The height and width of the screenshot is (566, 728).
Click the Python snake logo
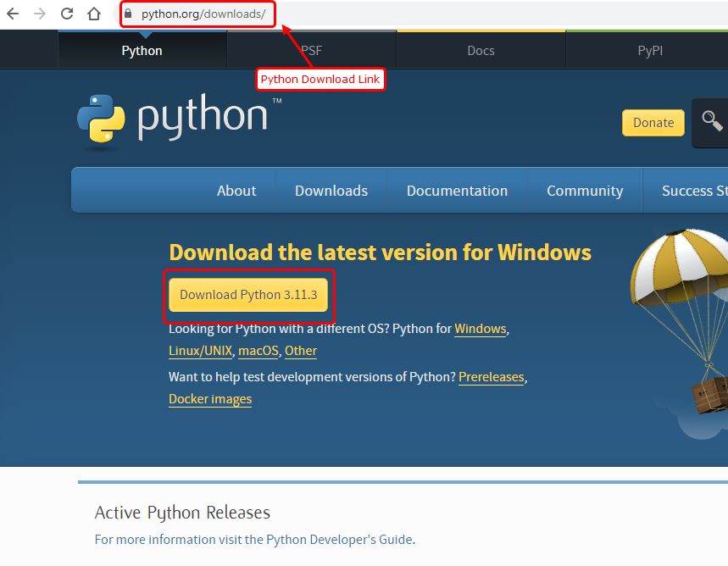click(x=101, y=119)
